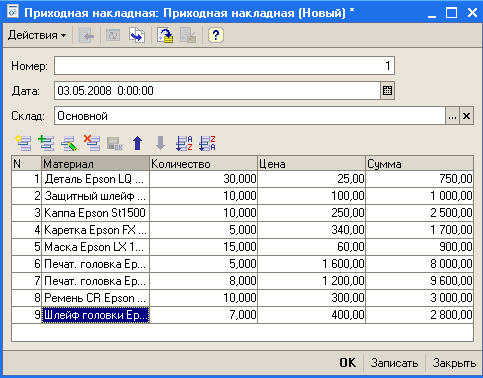
Task: Open Склад selection with the ellipsis button
Action: [452, 116]
